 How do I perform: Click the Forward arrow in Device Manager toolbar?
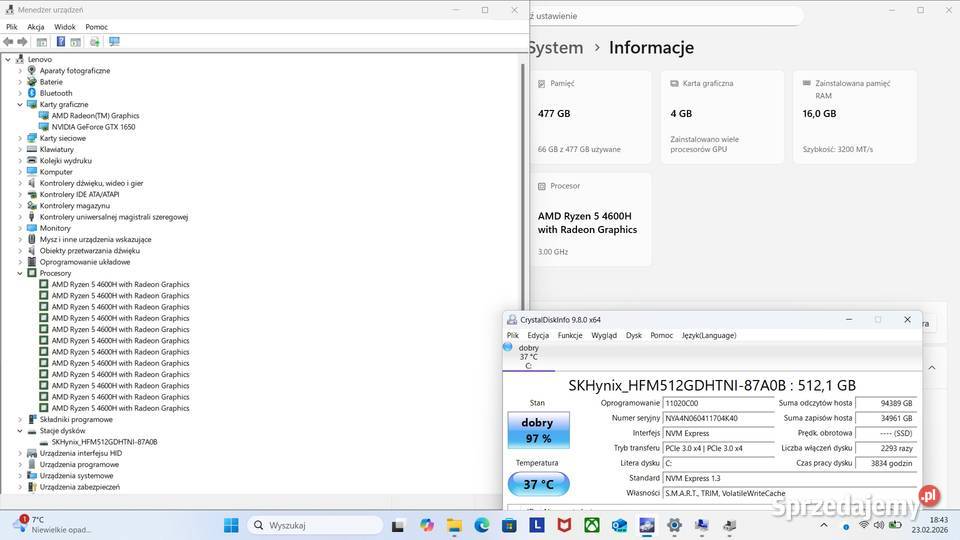pyautogui.click(x=22, y=42)
